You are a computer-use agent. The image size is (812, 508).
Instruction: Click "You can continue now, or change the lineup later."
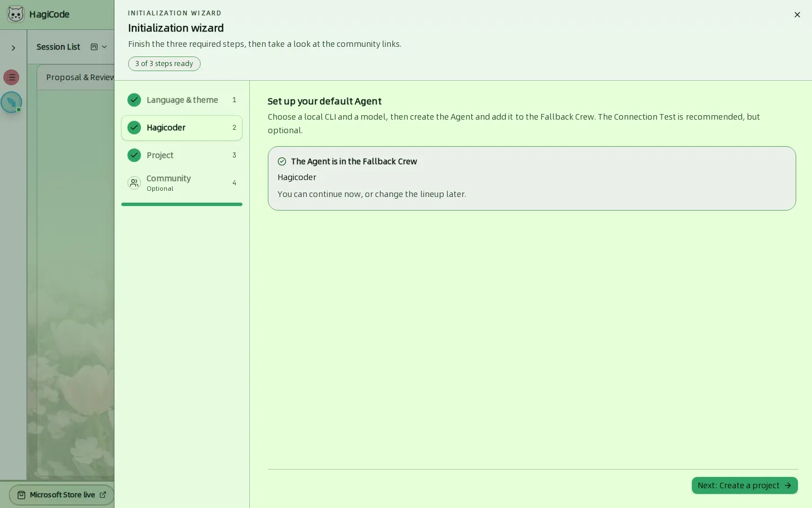pos(372,194)
